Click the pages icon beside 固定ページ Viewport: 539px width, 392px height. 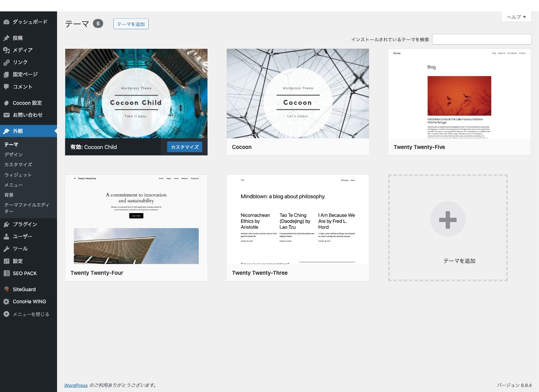coord(6,74)
